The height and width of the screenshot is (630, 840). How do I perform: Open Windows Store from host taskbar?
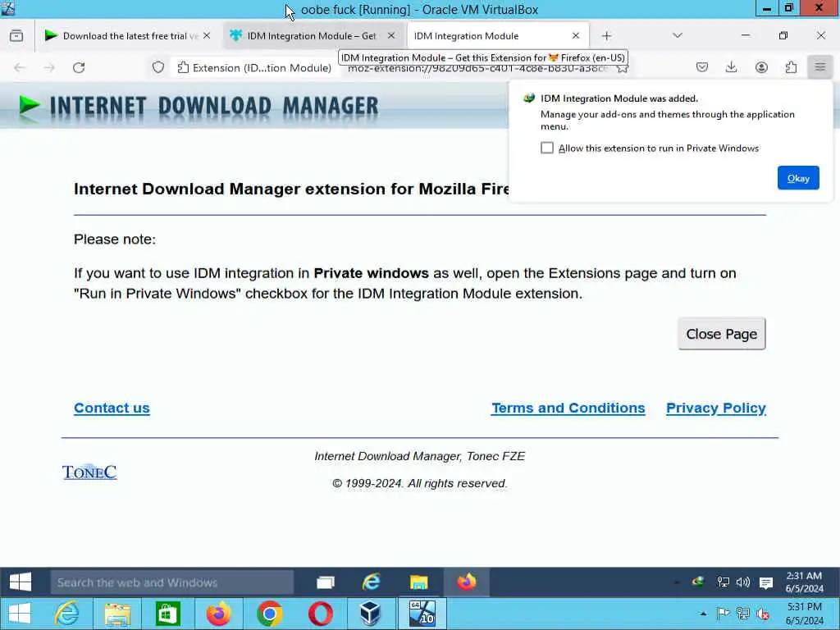167,614
